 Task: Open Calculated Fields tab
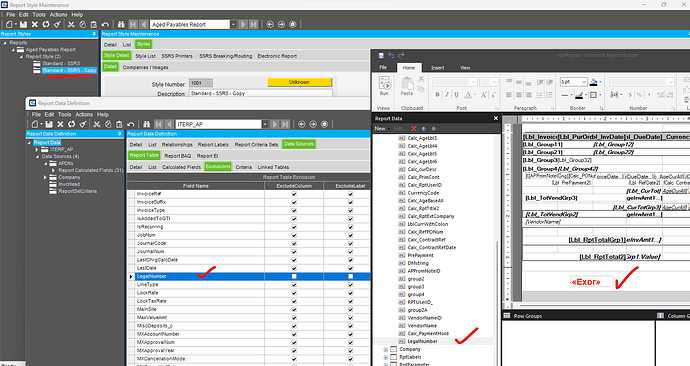coord(181,167)
